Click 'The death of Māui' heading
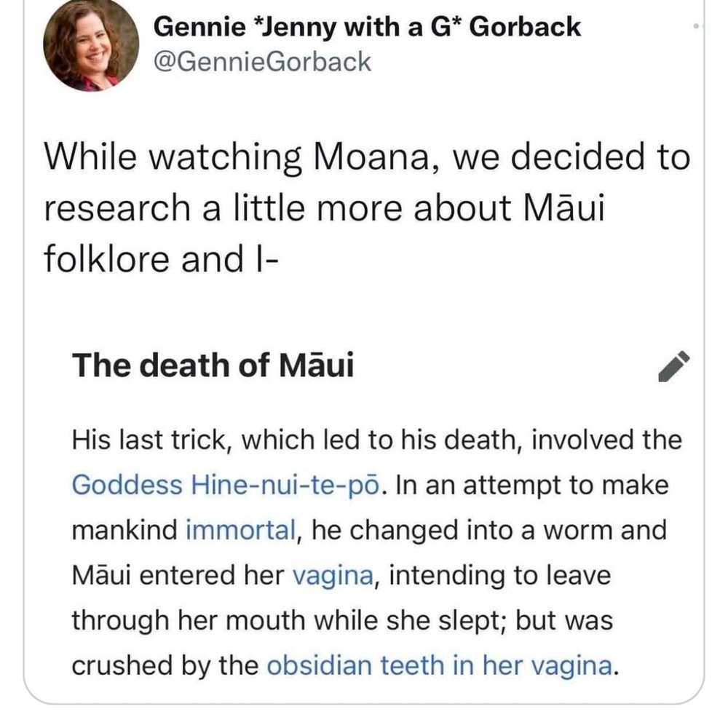 point(213,365)
